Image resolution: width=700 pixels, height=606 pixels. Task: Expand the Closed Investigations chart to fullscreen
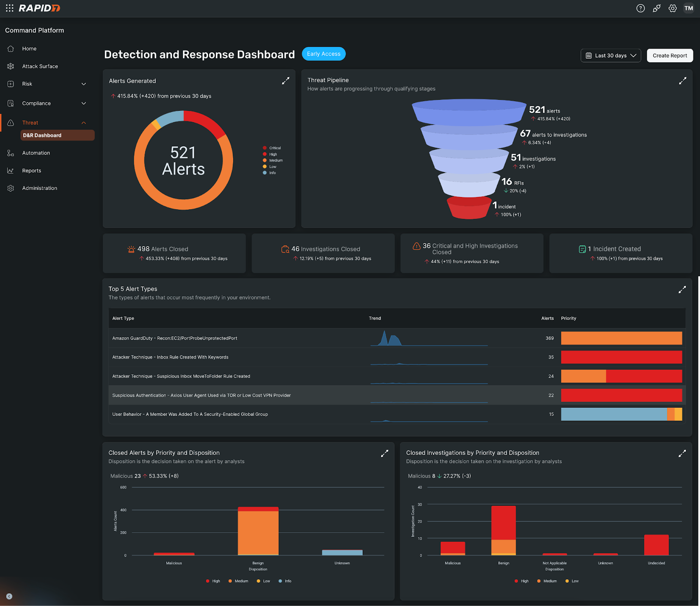(x=682, y=453)
